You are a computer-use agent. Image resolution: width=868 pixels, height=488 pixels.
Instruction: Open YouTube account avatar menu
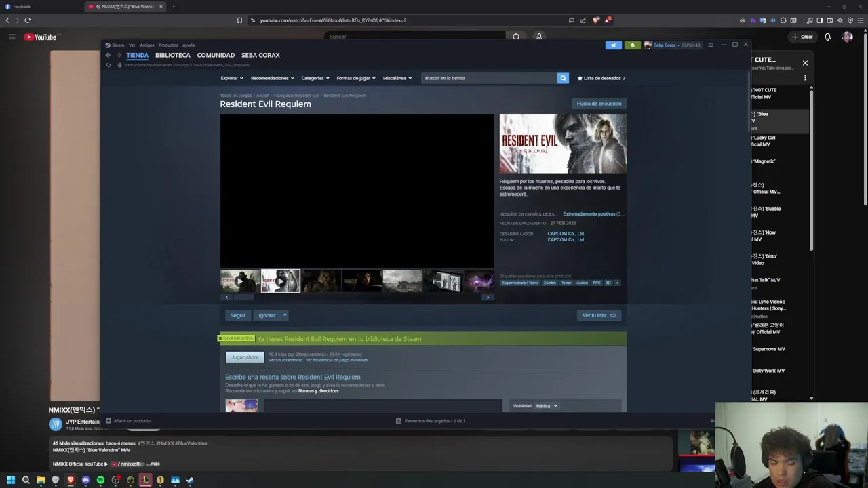click(x=848, y=37)
